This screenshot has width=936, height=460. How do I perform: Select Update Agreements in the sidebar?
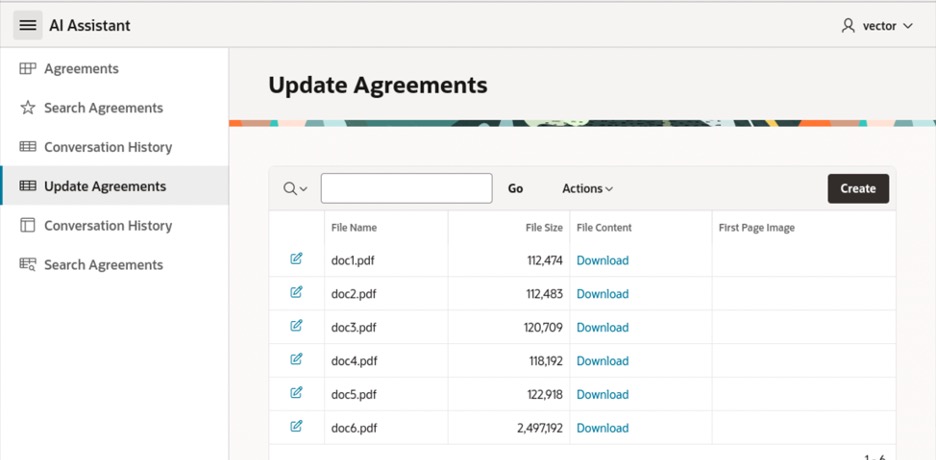105,186
